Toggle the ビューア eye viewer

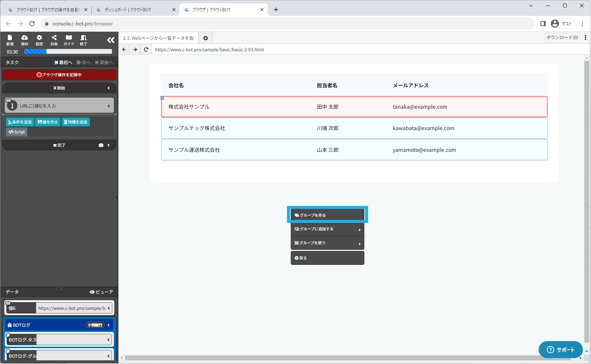tap(101, 292)
